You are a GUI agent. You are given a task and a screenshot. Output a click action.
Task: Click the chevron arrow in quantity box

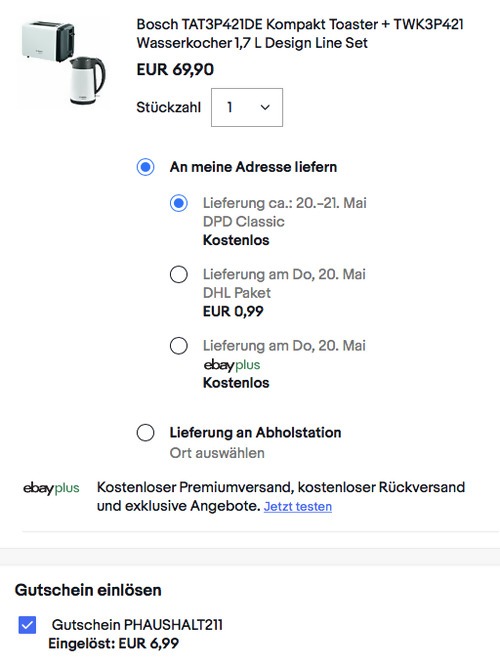click(265, 107)
